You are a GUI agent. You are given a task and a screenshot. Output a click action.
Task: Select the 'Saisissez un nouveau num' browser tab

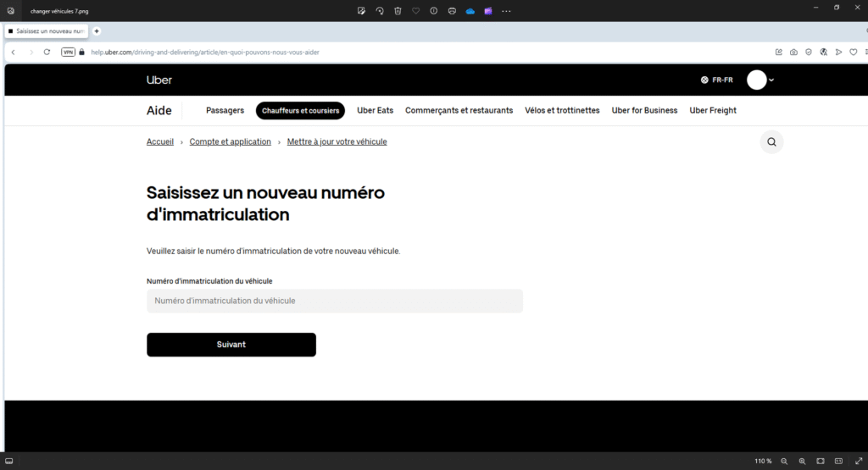coord(47,31)
